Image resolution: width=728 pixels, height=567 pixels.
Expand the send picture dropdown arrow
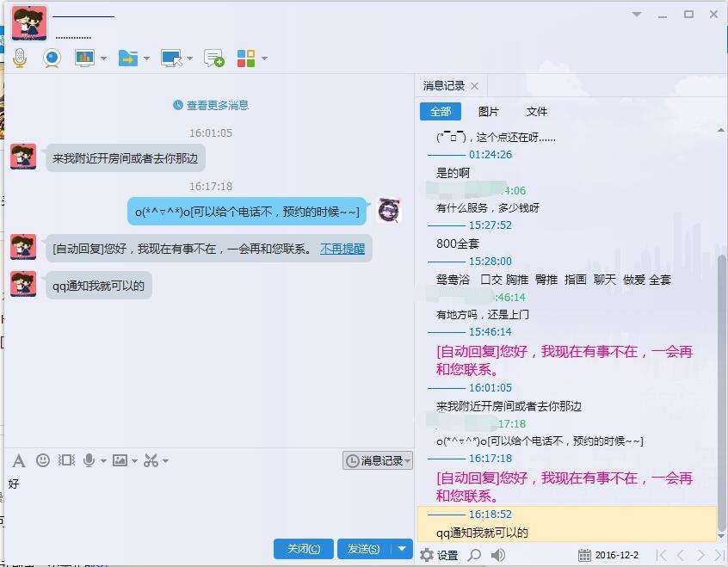tap(135, 459)
